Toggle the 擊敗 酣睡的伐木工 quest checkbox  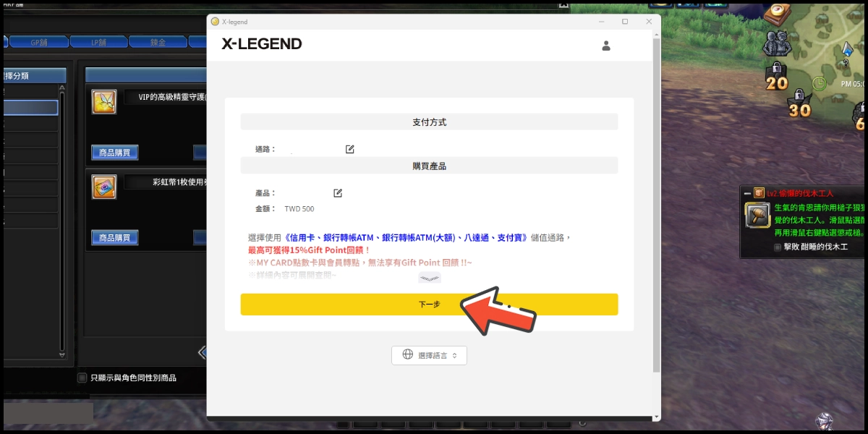click(778, 247)
